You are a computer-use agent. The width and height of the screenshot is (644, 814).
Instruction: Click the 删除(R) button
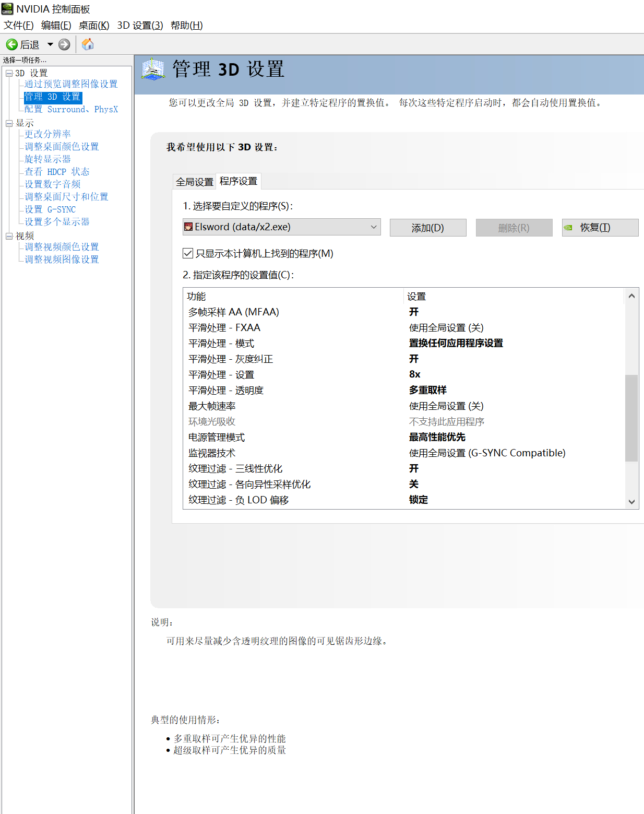point(514,228)
